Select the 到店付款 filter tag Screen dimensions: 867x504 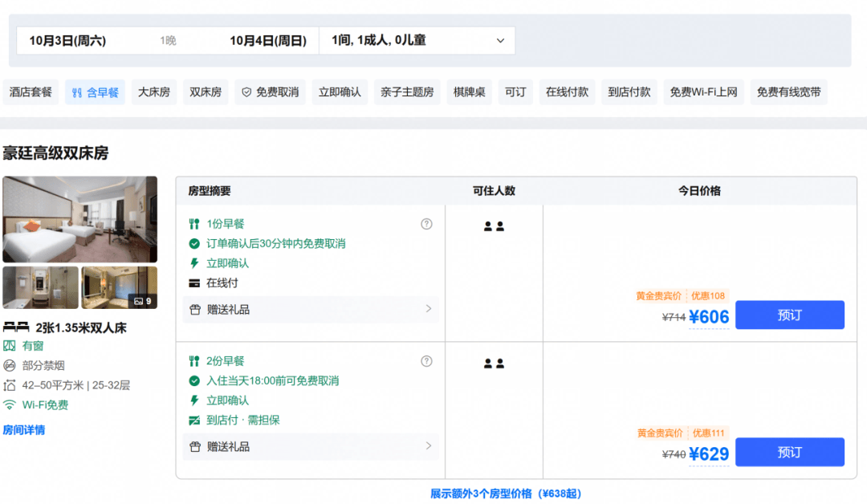point(629,92)
